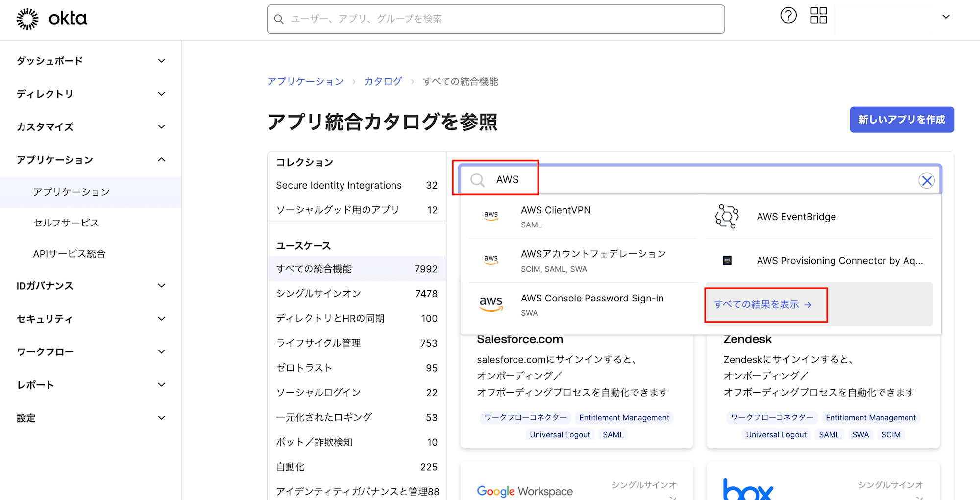Viewport: 980px width, 500px height.
Task: Click the box logo card
Action: click(x=823, y=481)
